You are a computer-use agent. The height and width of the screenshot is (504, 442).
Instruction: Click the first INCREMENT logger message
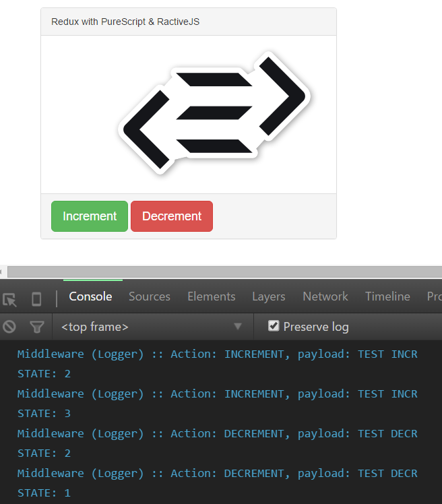pyautogui.click(x=217, y=354)
